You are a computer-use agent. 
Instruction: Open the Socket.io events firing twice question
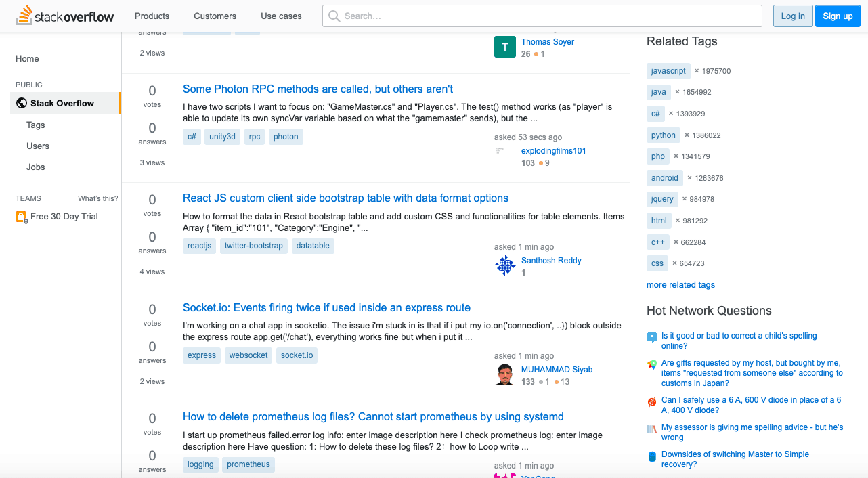tap(326, 307)
